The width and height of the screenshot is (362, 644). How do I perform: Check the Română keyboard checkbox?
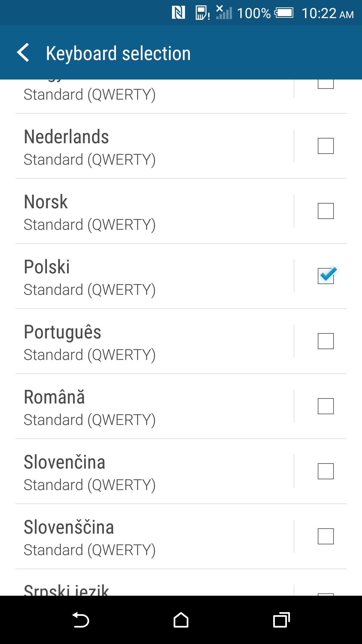click(325, 406)
